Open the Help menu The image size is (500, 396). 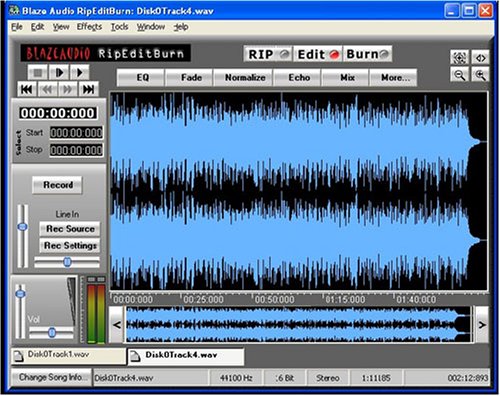[181, 27]
